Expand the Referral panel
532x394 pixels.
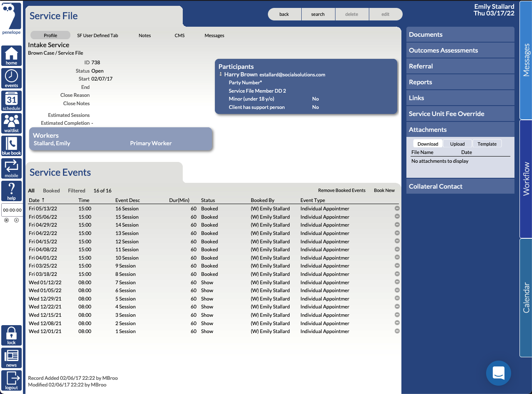460,66
